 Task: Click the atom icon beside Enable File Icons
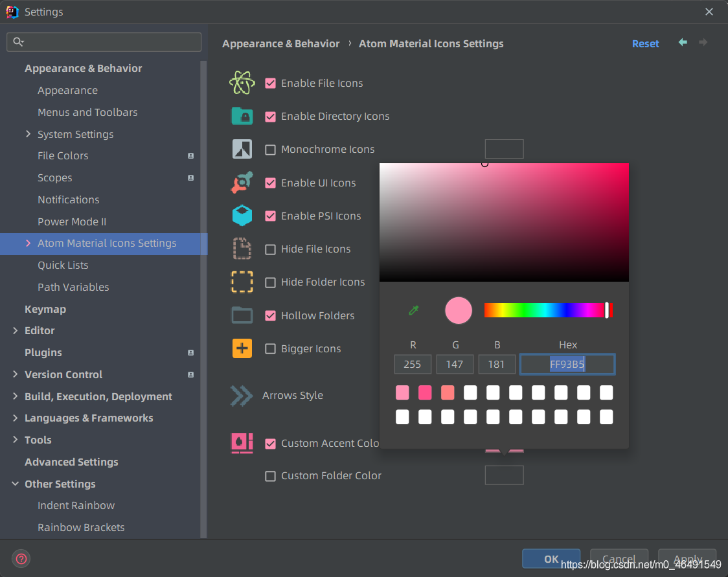(242, 83)
